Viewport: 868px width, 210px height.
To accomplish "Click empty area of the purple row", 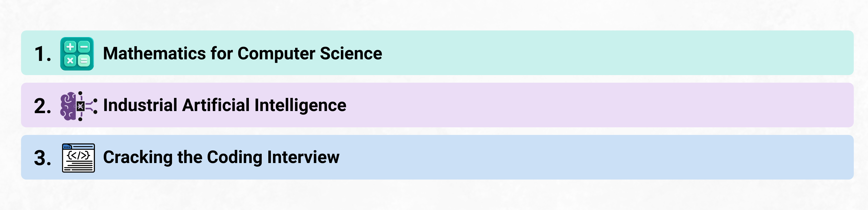I will pos(607,105).
